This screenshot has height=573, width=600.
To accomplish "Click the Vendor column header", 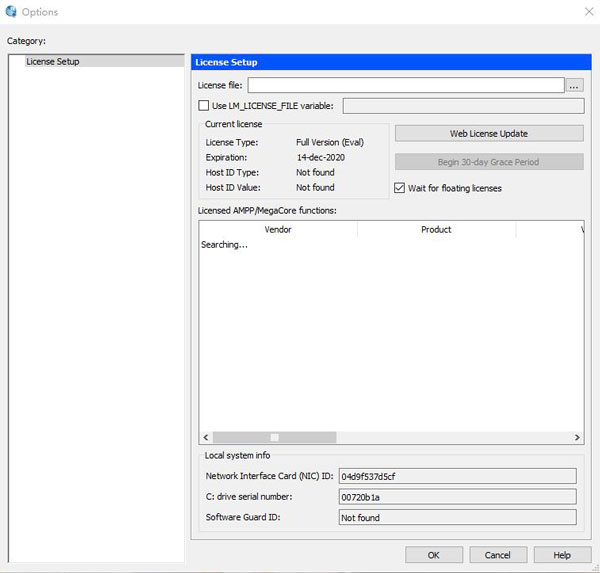I will (x=278, y=229).
